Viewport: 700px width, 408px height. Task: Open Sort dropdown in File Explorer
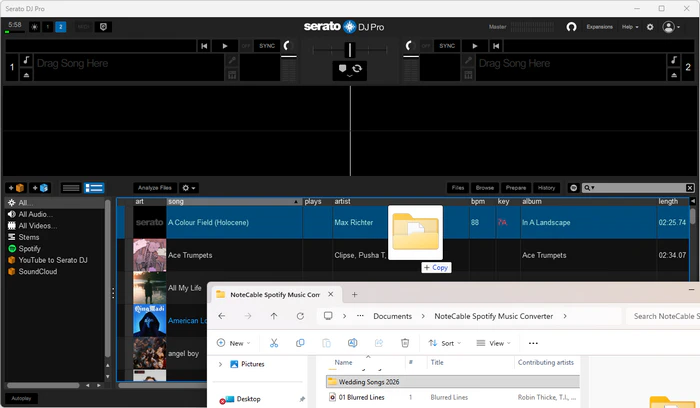[445, 343]
